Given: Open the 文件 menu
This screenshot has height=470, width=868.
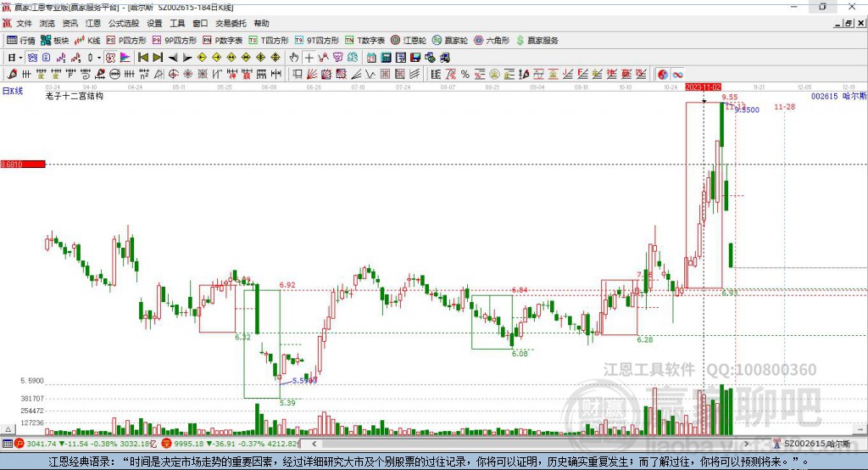Looking at the screenshot, I should 24,23.
